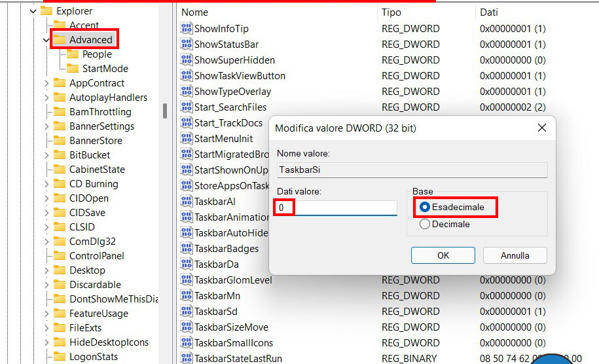
Task: Select the HideDesktopIcons key
Action: (109, 342)
